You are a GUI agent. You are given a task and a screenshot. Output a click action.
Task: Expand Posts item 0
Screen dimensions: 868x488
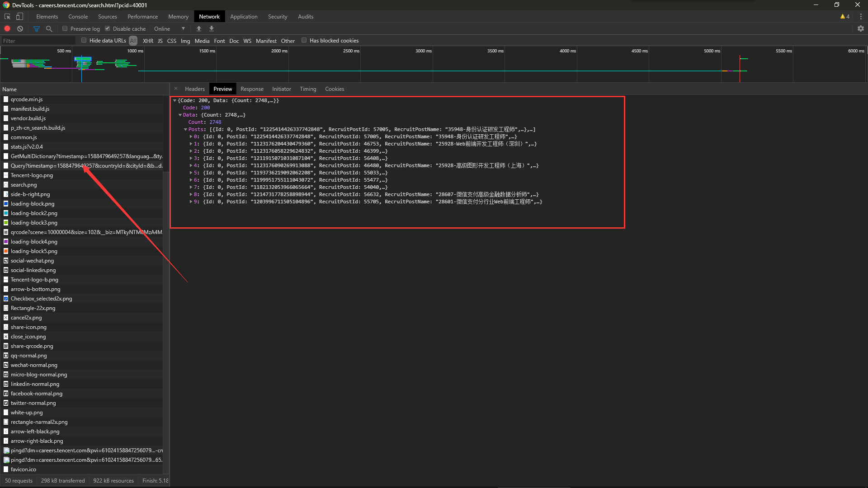click(x=191, y=136)
